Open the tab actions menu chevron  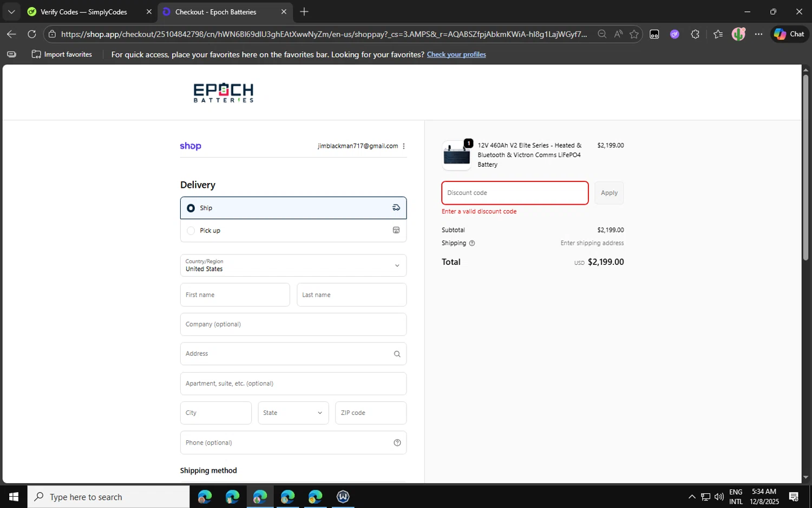coord(11,11)
